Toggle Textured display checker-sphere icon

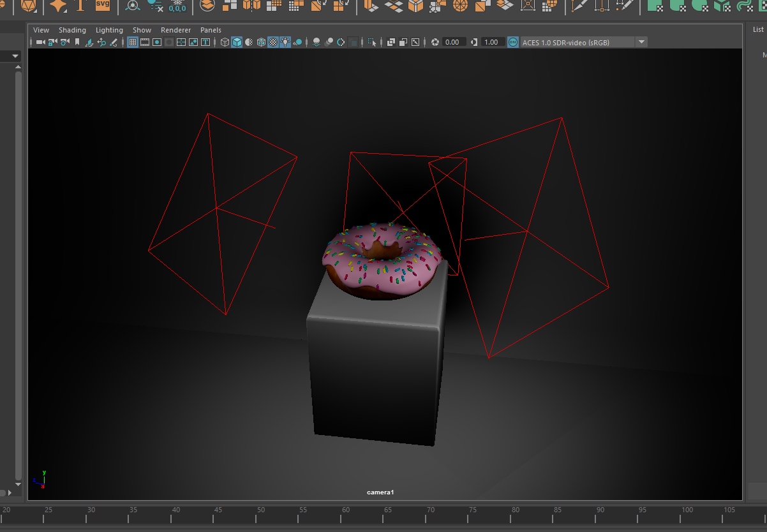coord(273,42)
